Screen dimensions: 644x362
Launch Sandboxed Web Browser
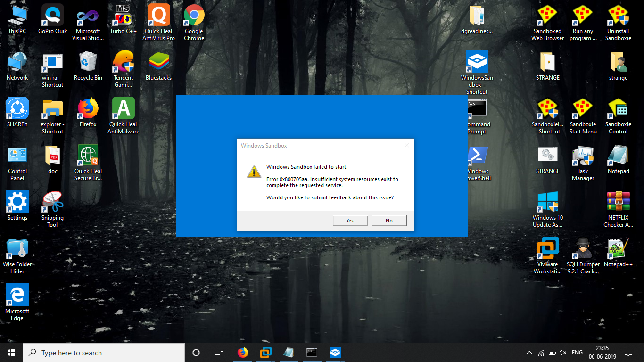(548, 24)
